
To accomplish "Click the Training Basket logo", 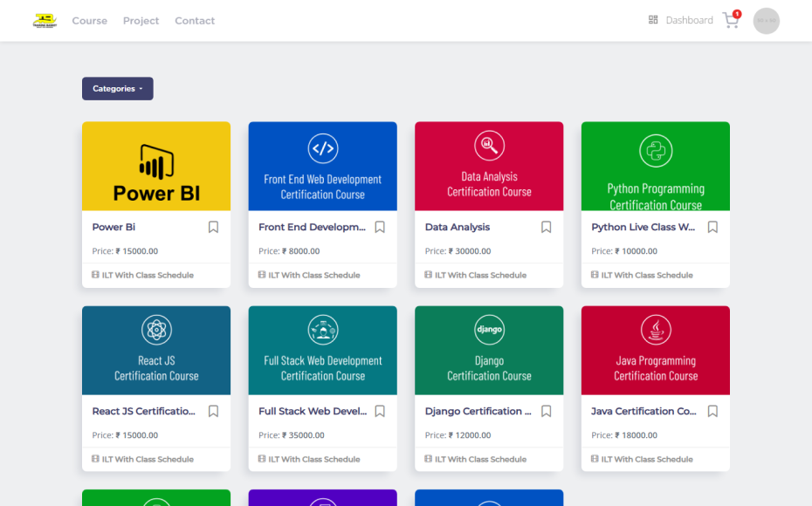I will tap(45, 21).
